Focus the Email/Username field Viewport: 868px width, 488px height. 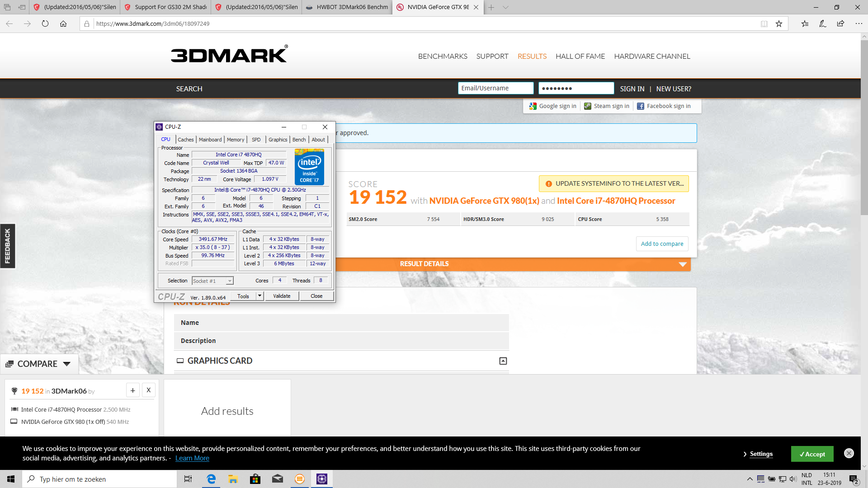pos(495,88)
